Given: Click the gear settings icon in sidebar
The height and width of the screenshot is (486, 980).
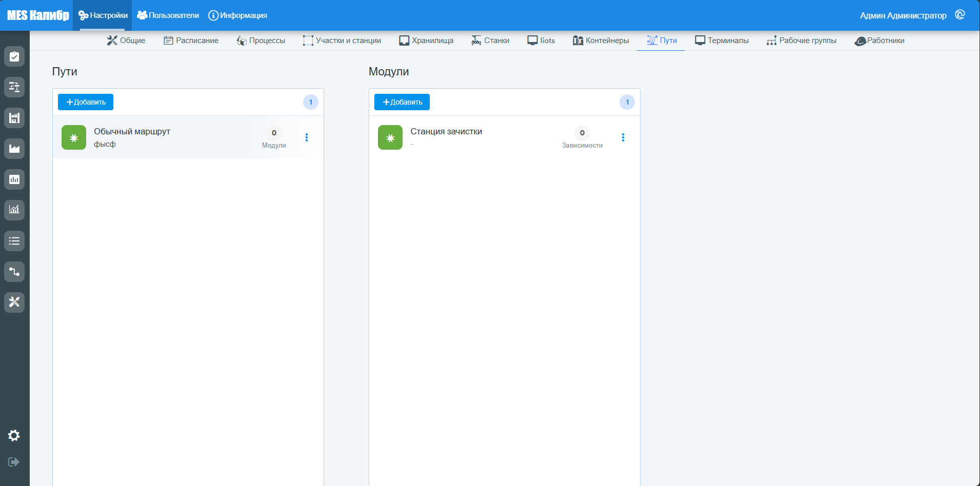Looking at the screenshot, I should [x=14, y=435].
